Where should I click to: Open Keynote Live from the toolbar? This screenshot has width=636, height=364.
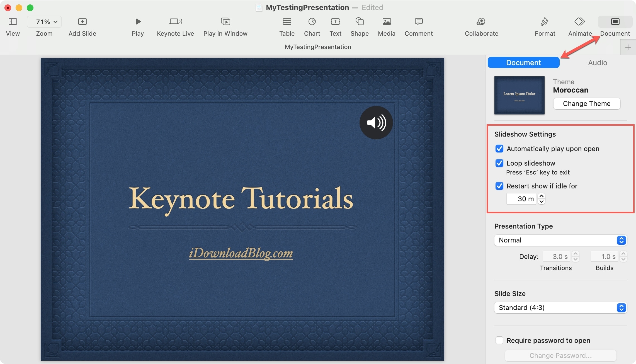(175, 21)
